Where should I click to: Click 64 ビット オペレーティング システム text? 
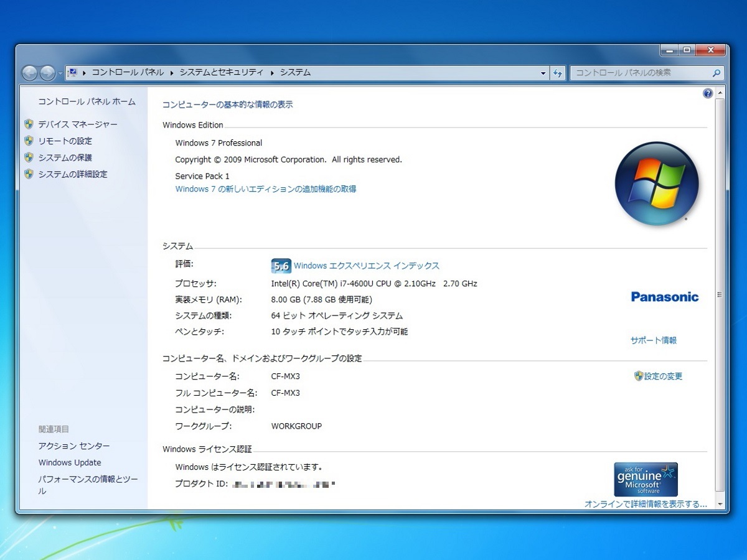[x=337, y=315]
